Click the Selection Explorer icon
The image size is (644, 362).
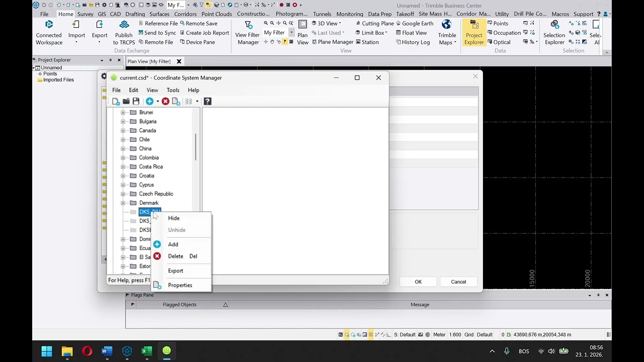pyautogui.click(x=554, y=32)
